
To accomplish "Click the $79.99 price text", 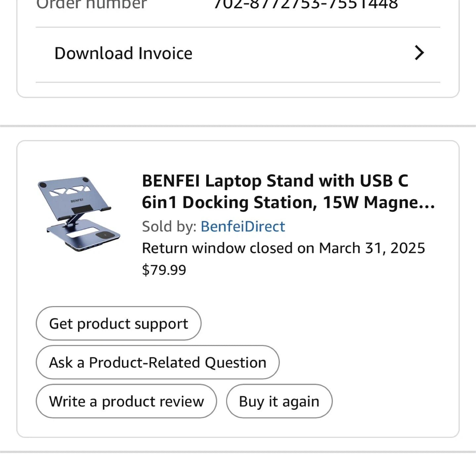I will (164, 270).
